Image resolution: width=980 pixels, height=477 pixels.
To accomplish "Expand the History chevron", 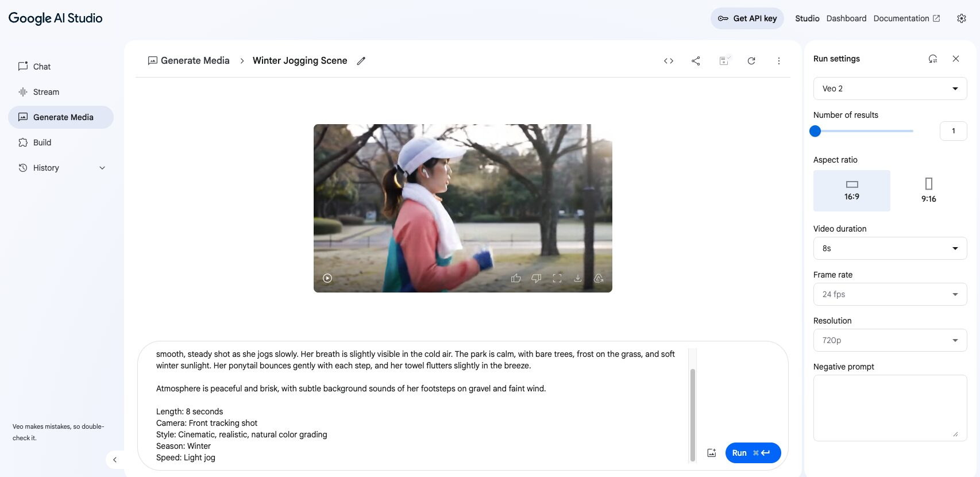I will [102, 168].
